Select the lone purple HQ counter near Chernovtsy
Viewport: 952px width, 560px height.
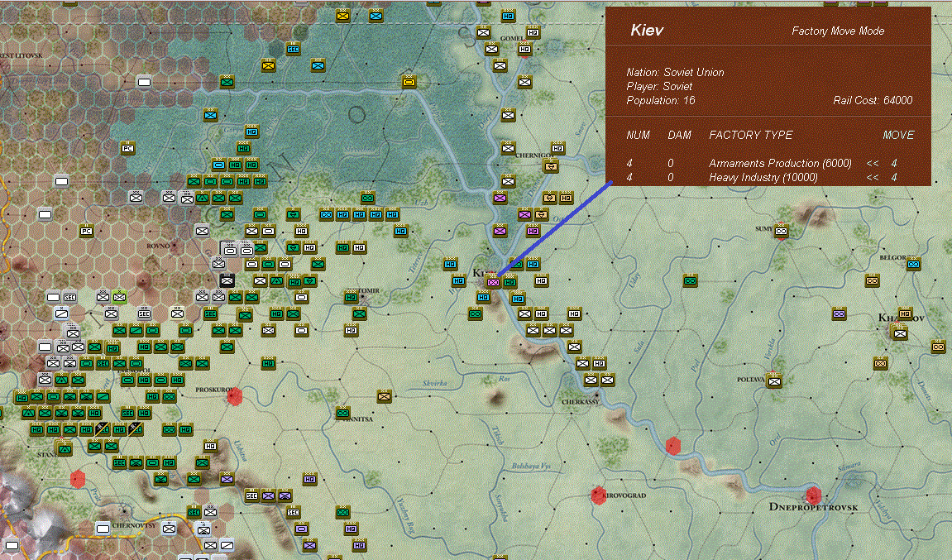[x=309, y=479]
